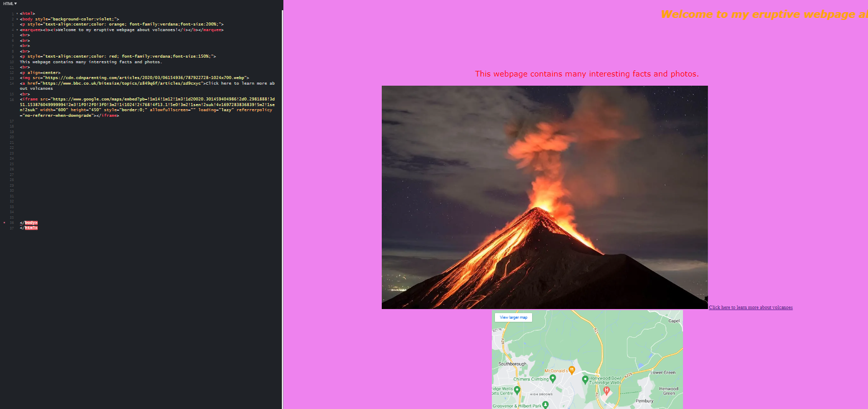Click the Grosvenor & Hilbert Park pin
The height and width of the screenshot is (409, 868).
pyautogui.click(x=545, y=405)
